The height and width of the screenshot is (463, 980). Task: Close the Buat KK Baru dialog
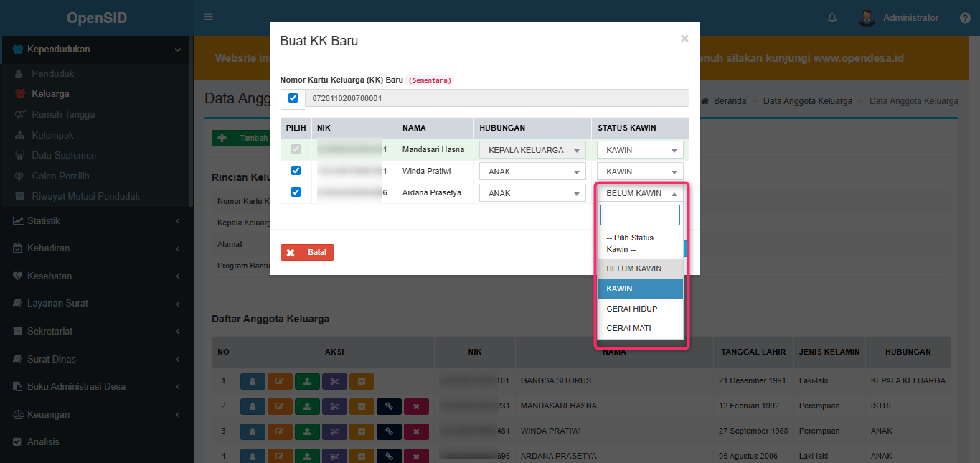click(x=684, y=39)
